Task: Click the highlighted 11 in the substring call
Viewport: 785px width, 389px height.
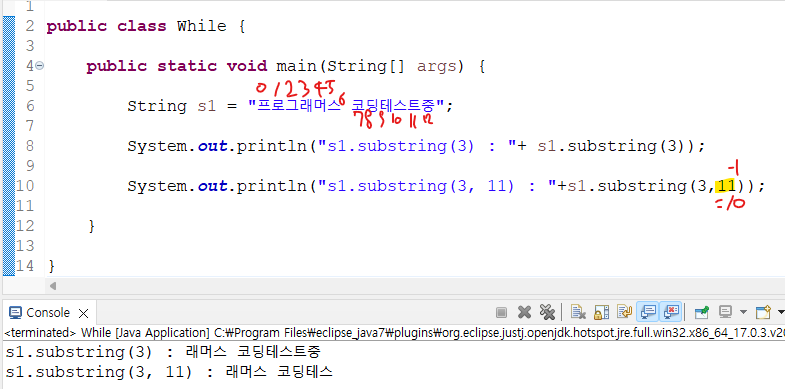Action: (725, 186)
